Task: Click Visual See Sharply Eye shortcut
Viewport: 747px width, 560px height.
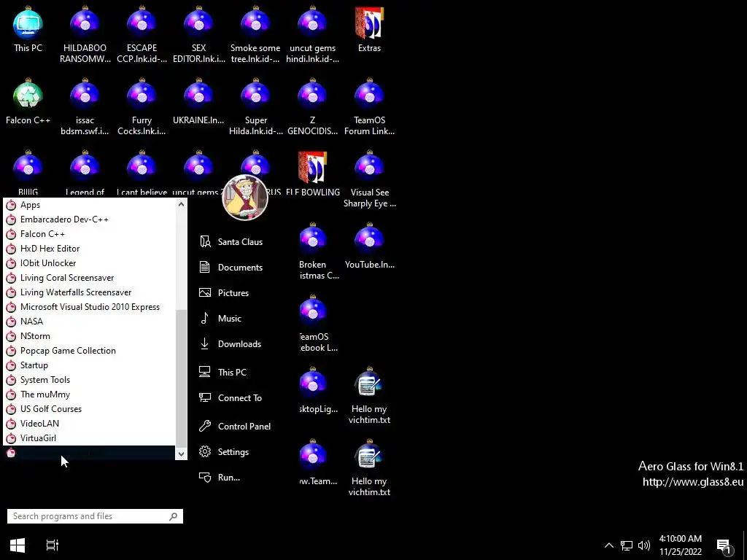Action: pyautogui.click(x=369, y=179)
